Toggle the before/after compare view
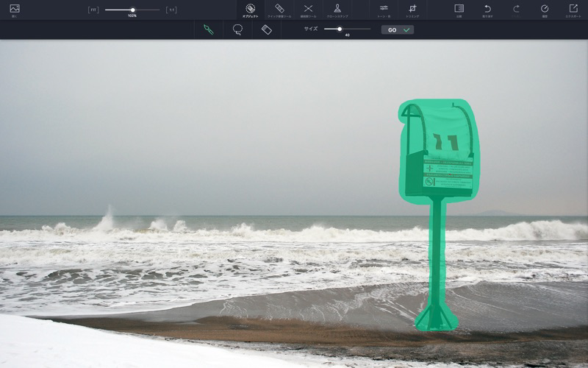The height and width of the screenshot is (368, 588). (x=459, y=10)
